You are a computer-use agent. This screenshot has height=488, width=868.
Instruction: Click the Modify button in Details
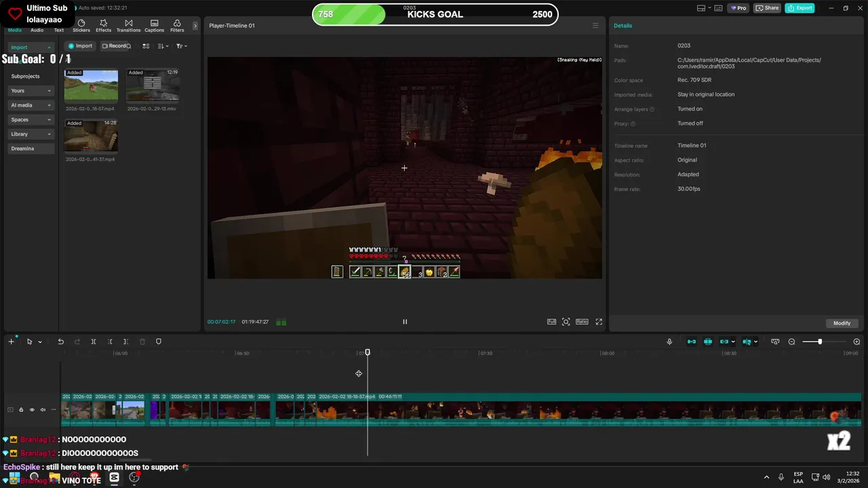pyautogui.click(x=842, y=323)
